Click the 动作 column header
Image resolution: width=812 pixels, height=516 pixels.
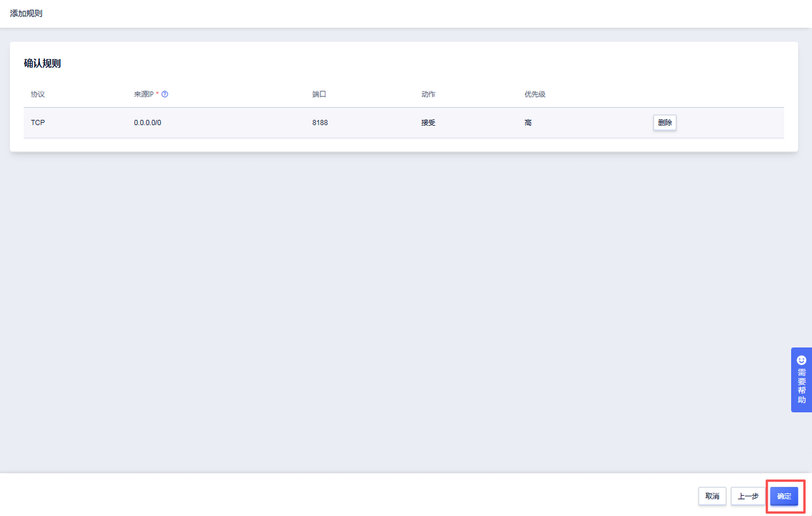click(x=428, y=95)
